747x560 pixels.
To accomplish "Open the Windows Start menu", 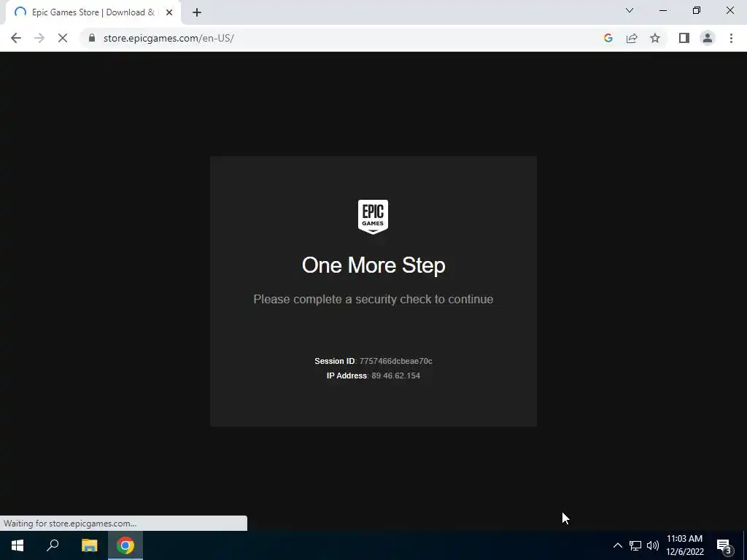I will click(18, 545).
